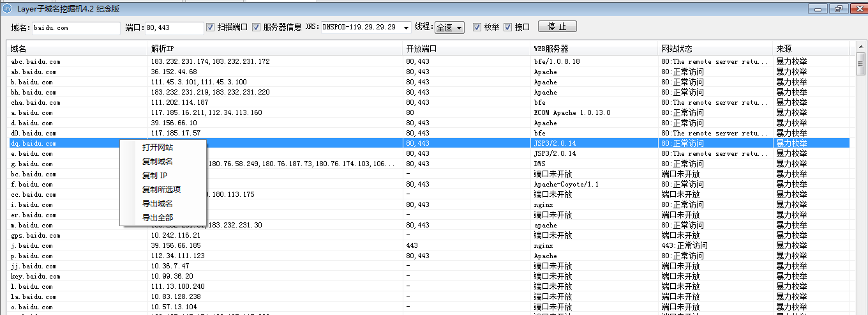868x315 pixels.
Task: Select the cha.baidu.com row
Action: click(428, 102)
